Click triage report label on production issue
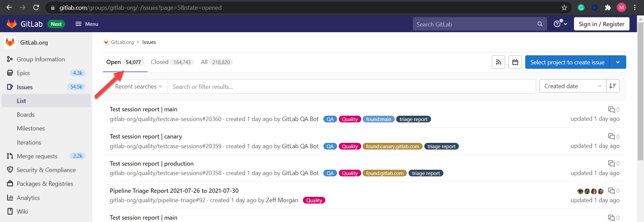The image size is (644, 222). pyautogui.click(x=426, y=173)
